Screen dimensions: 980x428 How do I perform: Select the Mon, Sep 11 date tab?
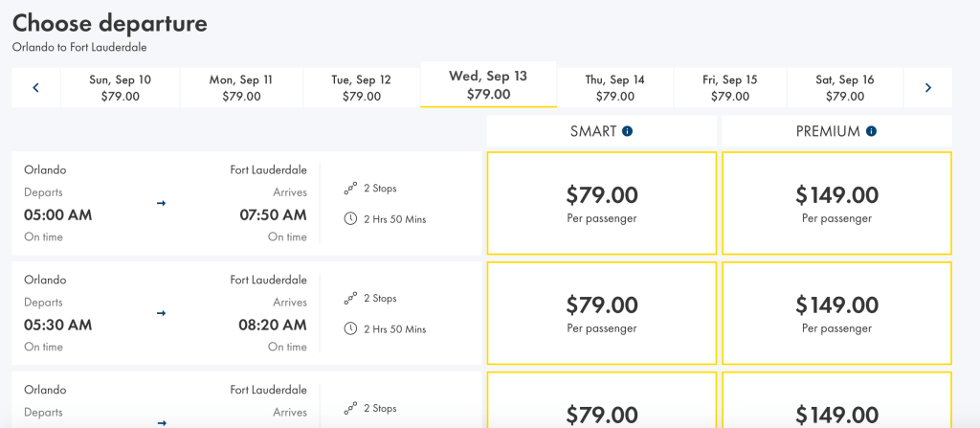pos(241,88)
